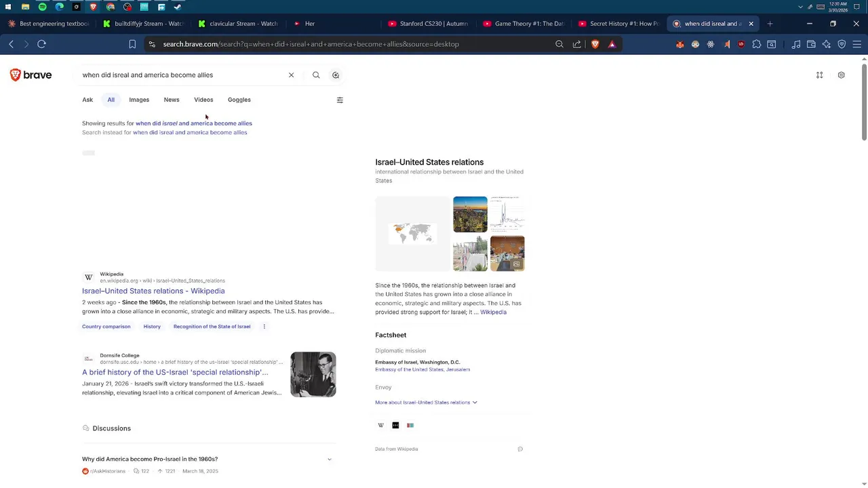Image resolution: width=868 pixels, height=488 pixels.
Task: Open search filters sliders icon
Action: [340, 100]
